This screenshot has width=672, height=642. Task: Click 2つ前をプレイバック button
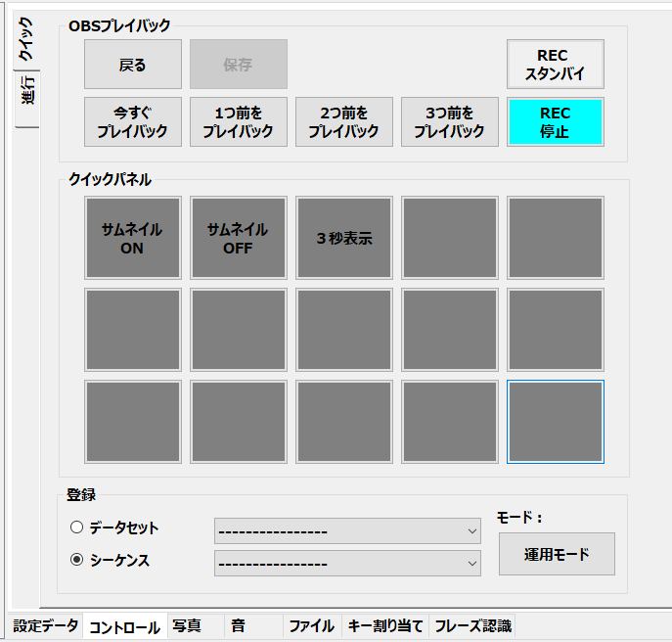pyautogui.click(x=343, y=122)
